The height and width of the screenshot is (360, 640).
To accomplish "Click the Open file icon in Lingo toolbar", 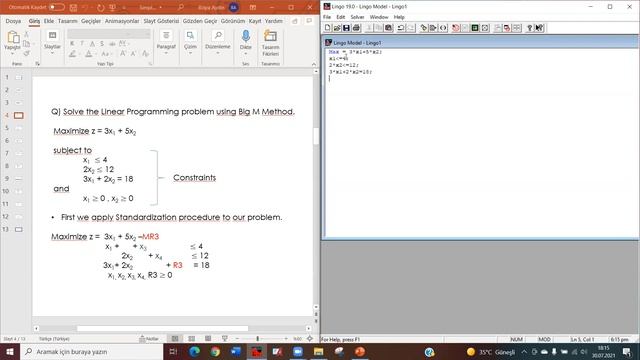I will [x=337, y=28].
